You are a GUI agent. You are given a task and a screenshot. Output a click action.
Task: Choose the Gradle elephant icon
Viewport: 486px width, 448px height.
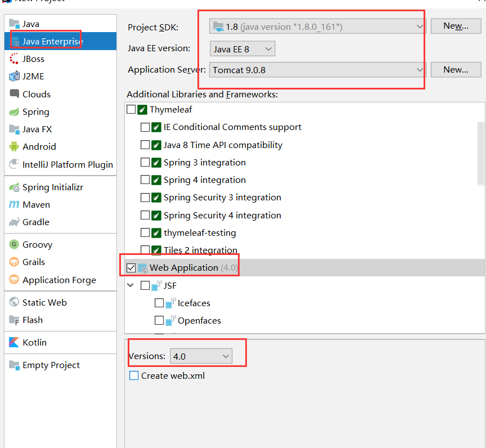coord(14,222)
